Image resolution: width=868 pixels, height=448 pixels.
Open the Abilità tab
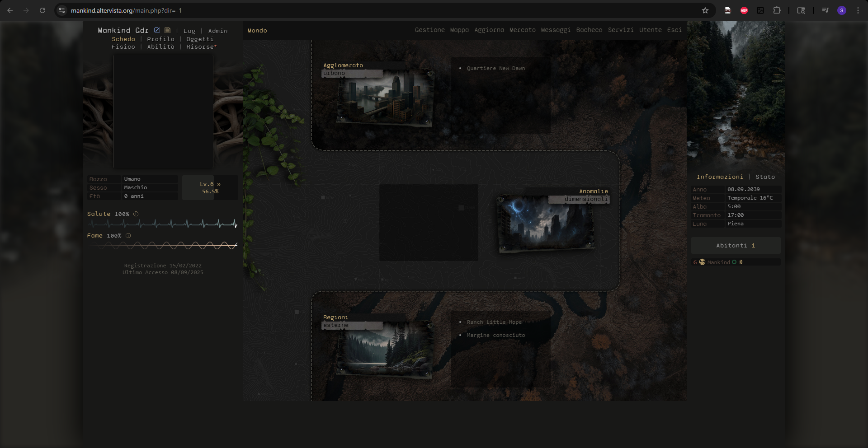click(x=160, y=47)
